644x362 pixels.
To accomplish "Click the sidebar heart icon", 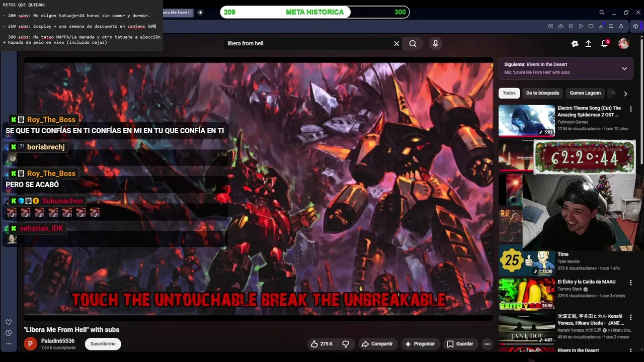I will coord(9,322).
